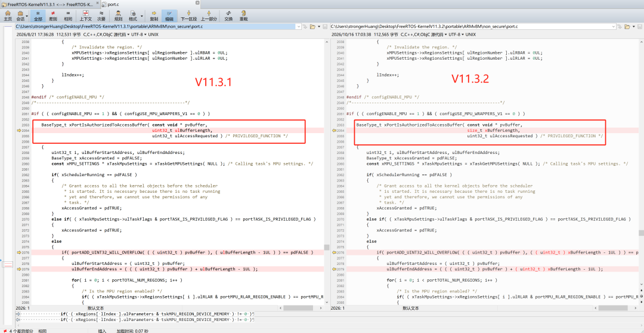644x333 pixels.
Task: Click the left file path field for V11.3.1
Action: click(x=155, y=27)
